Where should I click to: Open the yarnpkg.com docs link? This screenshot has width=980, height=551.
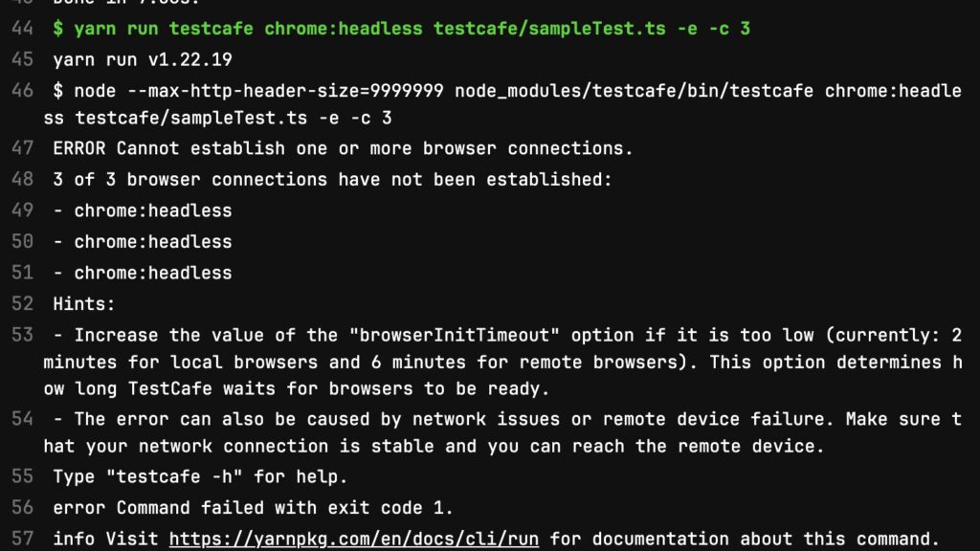click(354, 539)
